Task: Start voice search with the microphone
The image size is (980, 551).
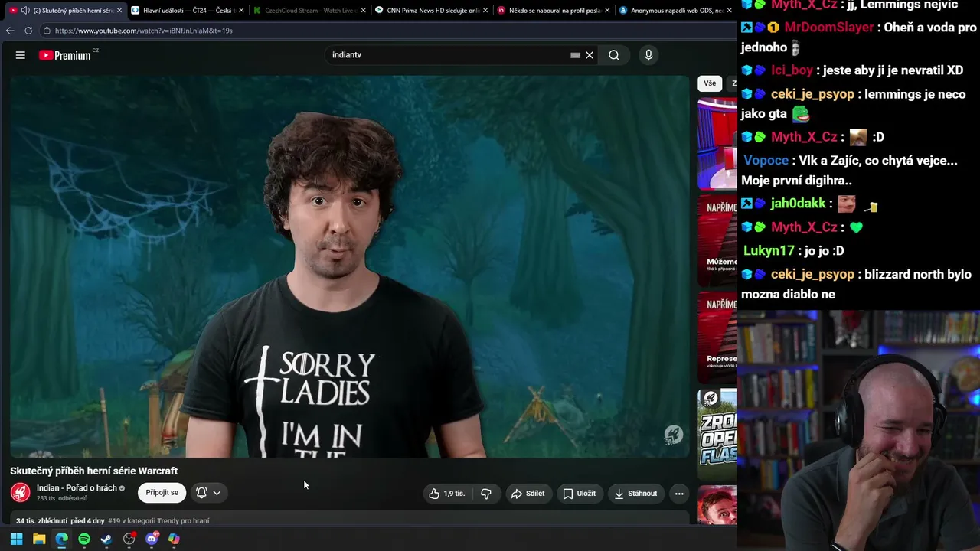Action: (648, 55)
